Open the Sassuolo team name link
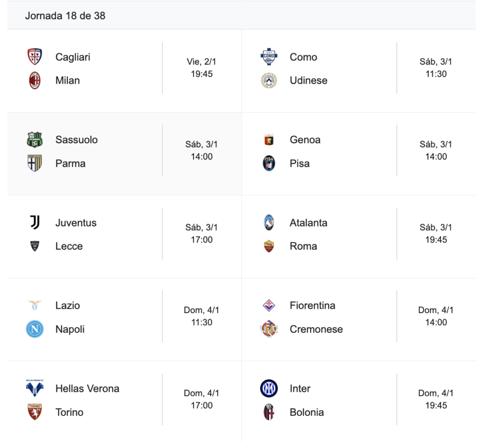The height and width of the screenshot is (442, 504). tap(76, 140)
